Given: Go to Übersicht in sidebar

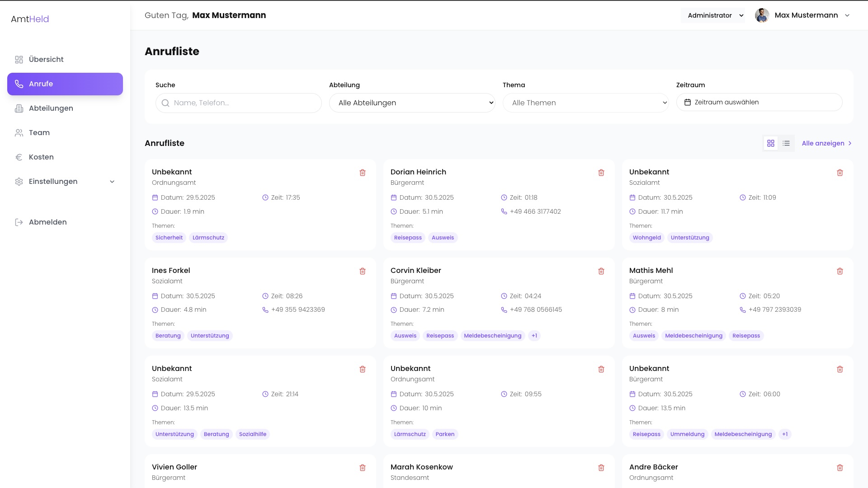Looking at the screenshot, I should point(46,60).
